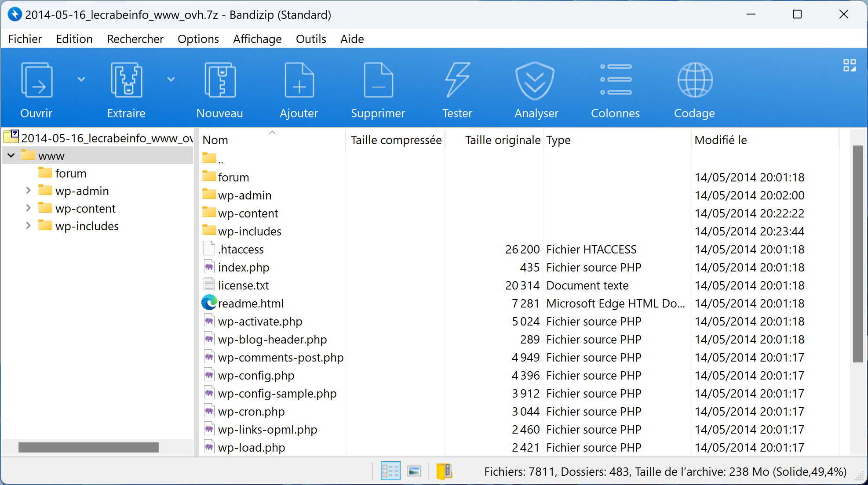Sort by the Taille originale column header
This screenshot has height=485, width=868.
pyautogui.click(x=503, y=140)
